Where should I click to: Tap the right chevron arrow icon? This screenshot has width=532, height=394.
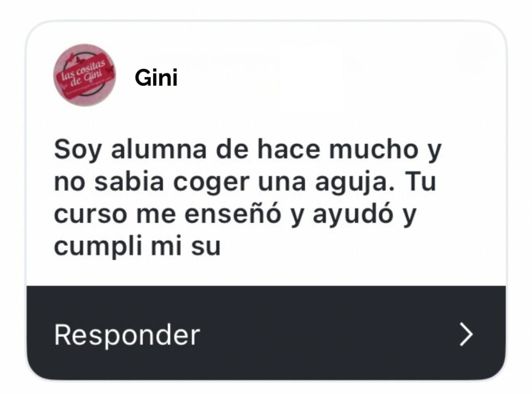tap(466, 334)
